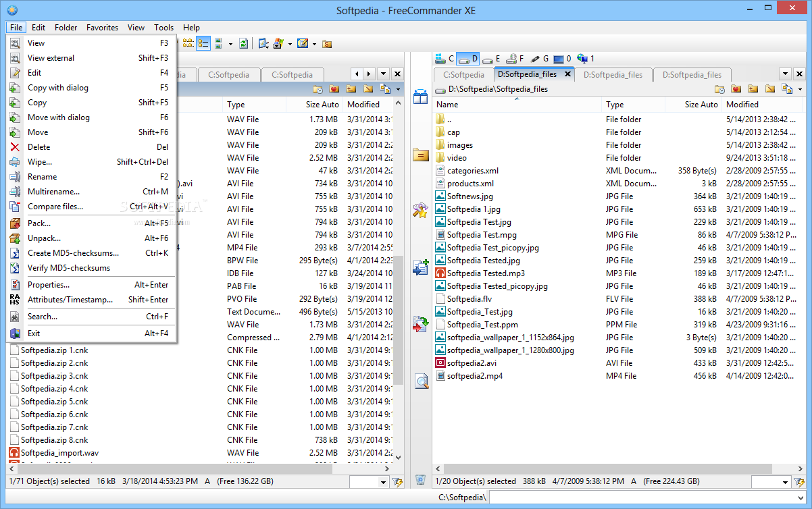Open right panel filter combo dropdown

pyautogui.click(x=784, y=482)
